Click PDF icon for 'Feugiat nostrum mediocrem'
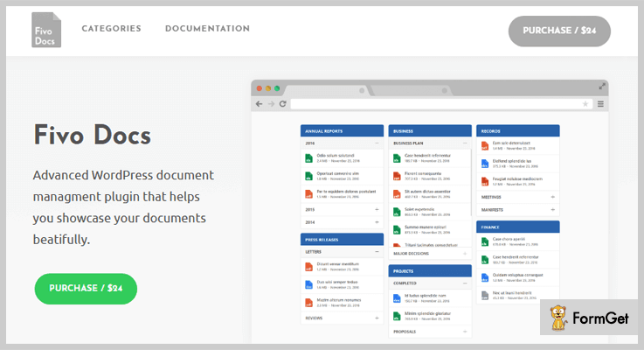This screenshot has width=644, height=350. click(x=485, y=181)
